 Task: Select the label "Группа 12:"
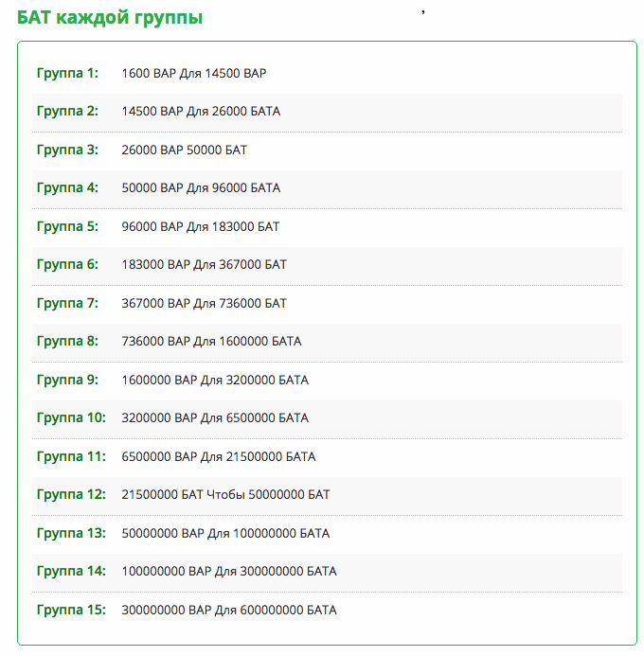[x=71, y=494]
